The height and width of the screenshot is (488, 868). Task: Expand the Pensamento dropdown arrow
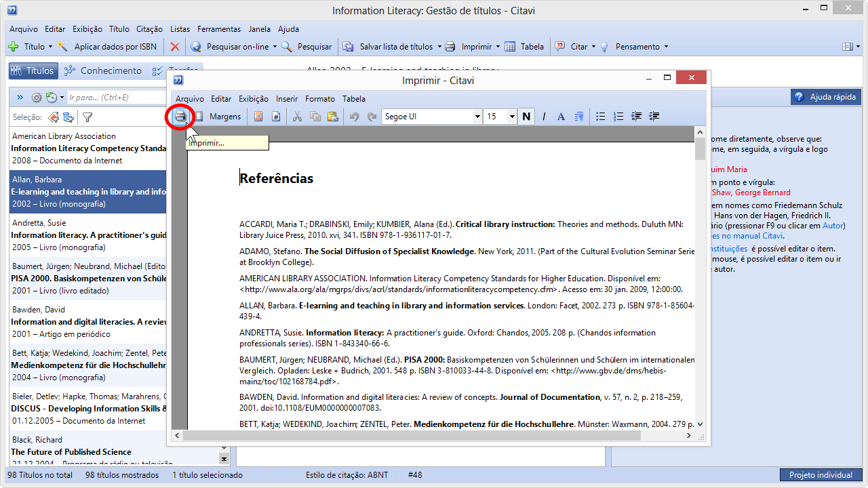666,47
